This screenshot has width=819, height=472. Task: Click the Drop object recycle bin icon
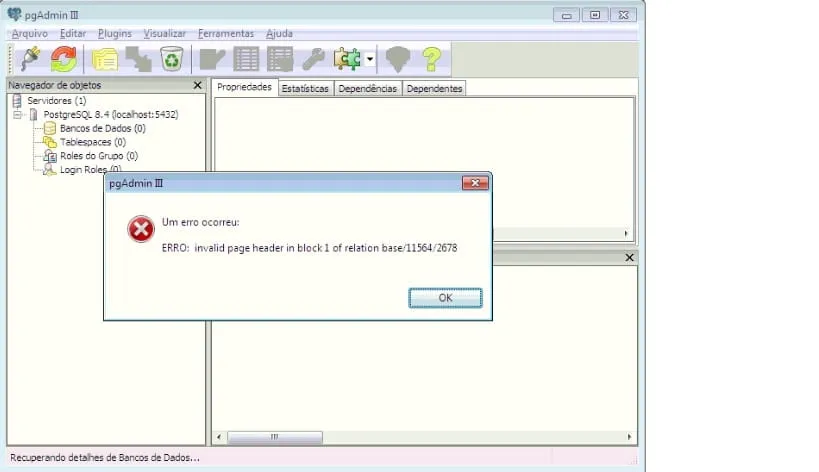coord(171,59)
